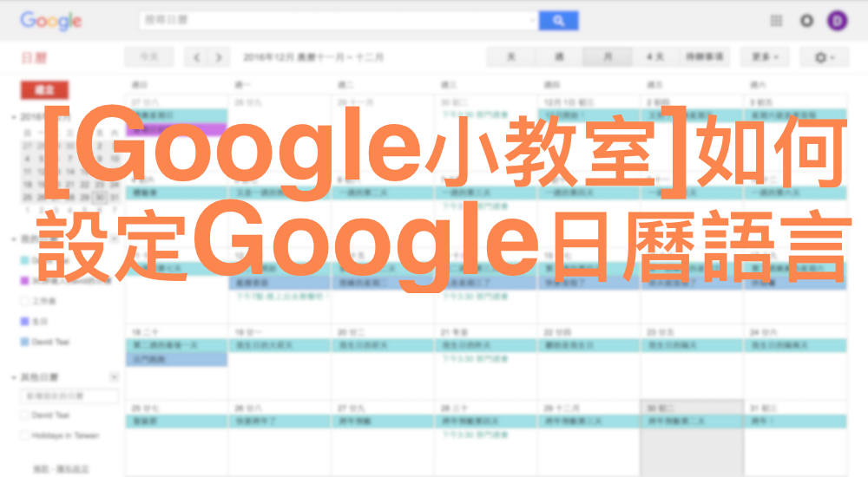Click the highlighted December 30 day cell
Viewport: 868px width, 477px height.
pos(692,437)
